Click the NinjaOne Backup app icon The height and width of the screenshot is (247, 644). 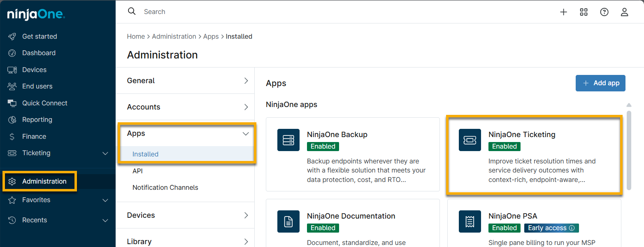tap(288, 140)
